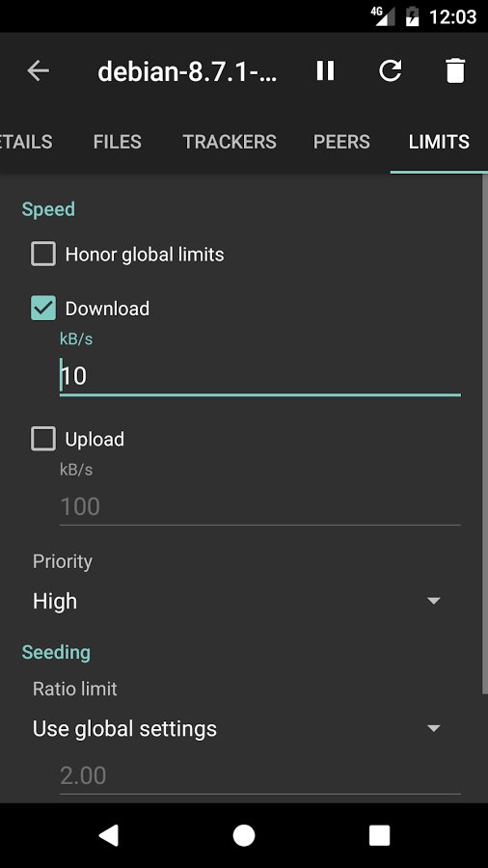Screen dimensions: 488x868
Task: Click the refresh/recheck torrent icon
Action: click(x=390, y=70)
